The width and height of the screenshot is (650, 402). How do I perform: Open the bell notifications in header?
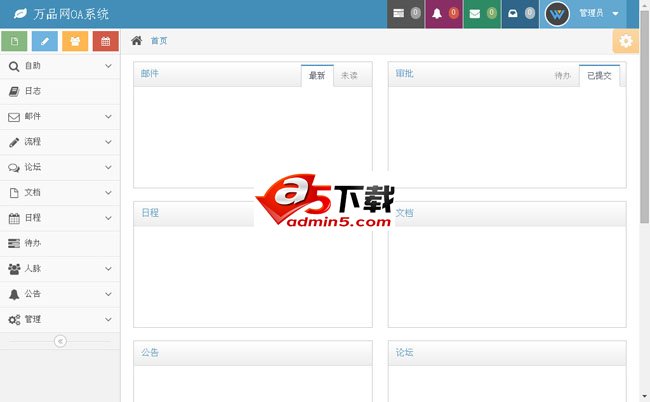444,14
